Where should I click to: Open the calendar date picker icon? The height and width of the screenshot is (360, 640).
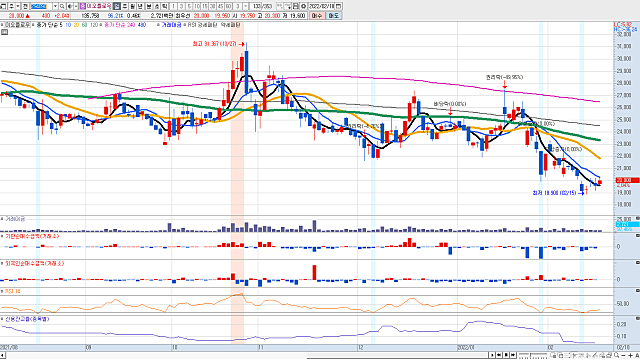click(338, 7)
